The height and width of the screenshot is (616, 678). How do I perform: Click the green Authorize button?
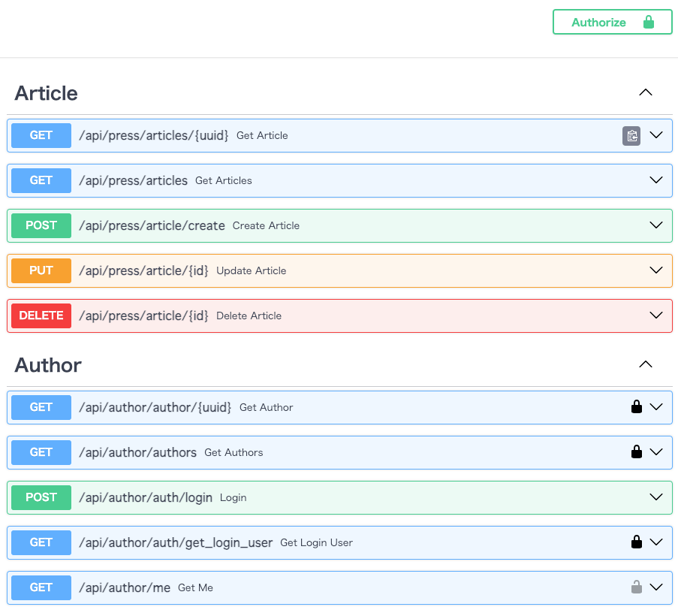(612, 23)
